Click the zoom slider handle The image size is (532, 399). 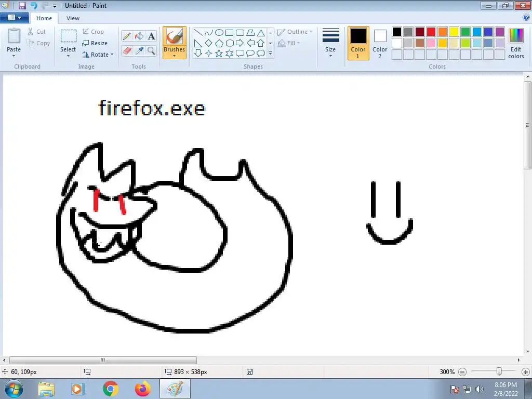click(x=499, y=371)
